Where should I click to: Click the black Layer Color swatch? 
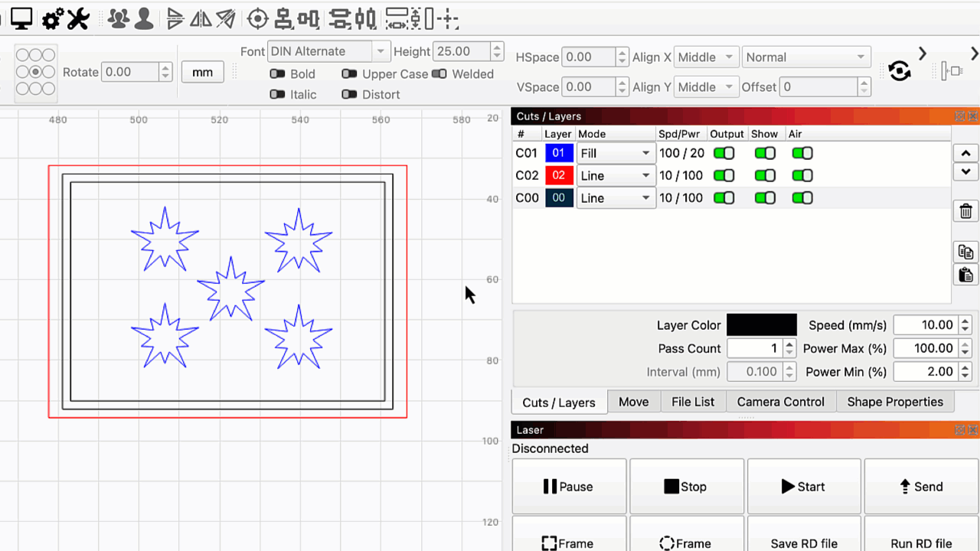pos(761,325)
